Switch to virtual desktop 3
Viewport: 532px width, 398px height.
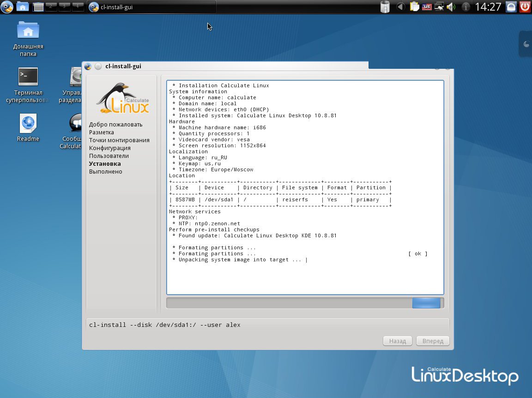pos(65,6)
